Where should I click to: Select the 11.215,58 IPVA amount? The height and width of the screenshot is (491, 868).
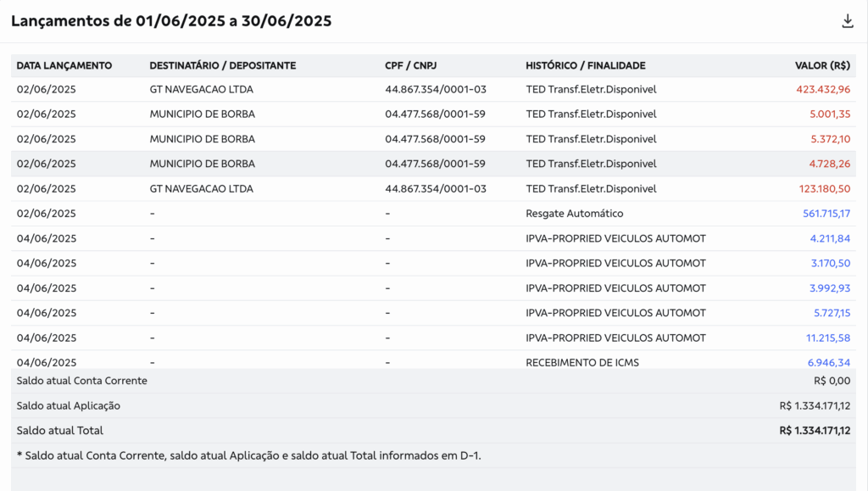[826, 338]
